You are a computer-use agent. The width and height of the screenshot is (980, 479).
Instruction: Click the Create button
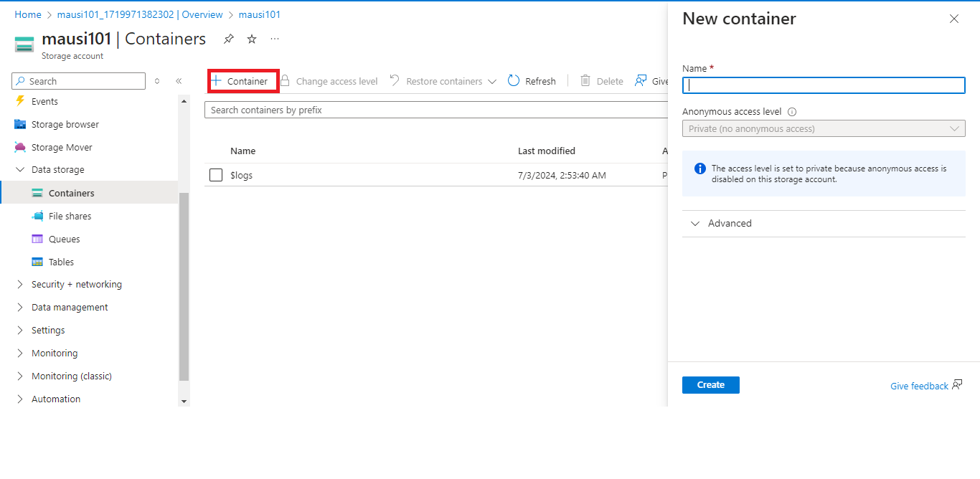coord(710,385)
